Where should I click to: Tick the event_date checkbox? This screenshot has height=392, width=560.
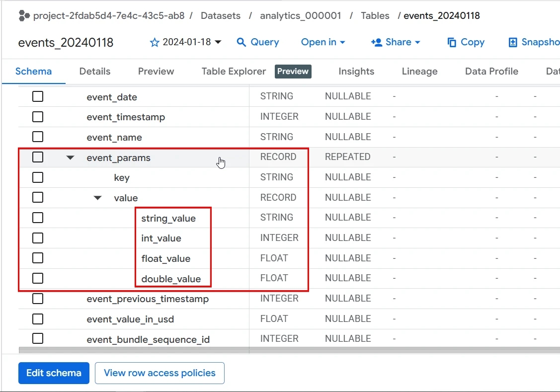pos(38,96)
